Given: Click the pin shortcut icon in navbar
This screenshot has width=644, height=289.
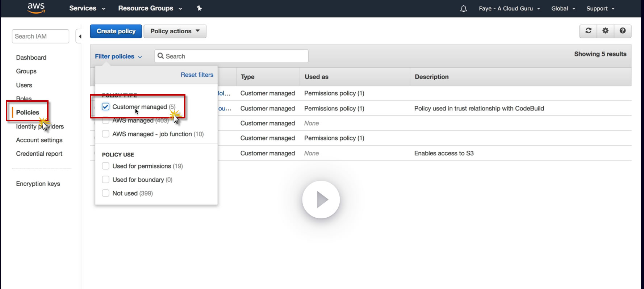Looking at the screenshot, I should pos(199,8).
